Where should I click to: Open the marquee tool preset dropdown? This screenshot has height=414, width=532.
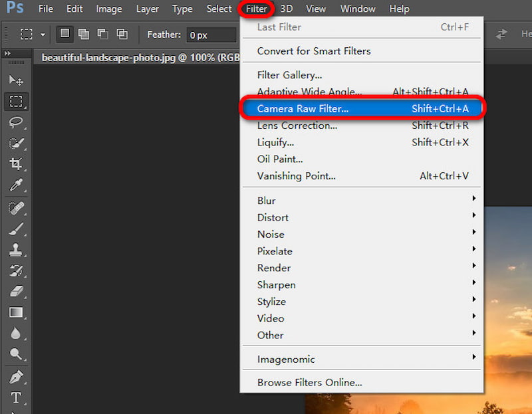point(41,34)
